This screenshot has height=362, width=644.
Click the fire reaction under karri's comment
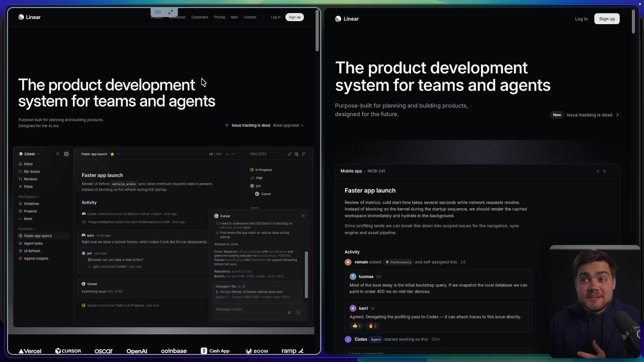click(x=373, y=326)
